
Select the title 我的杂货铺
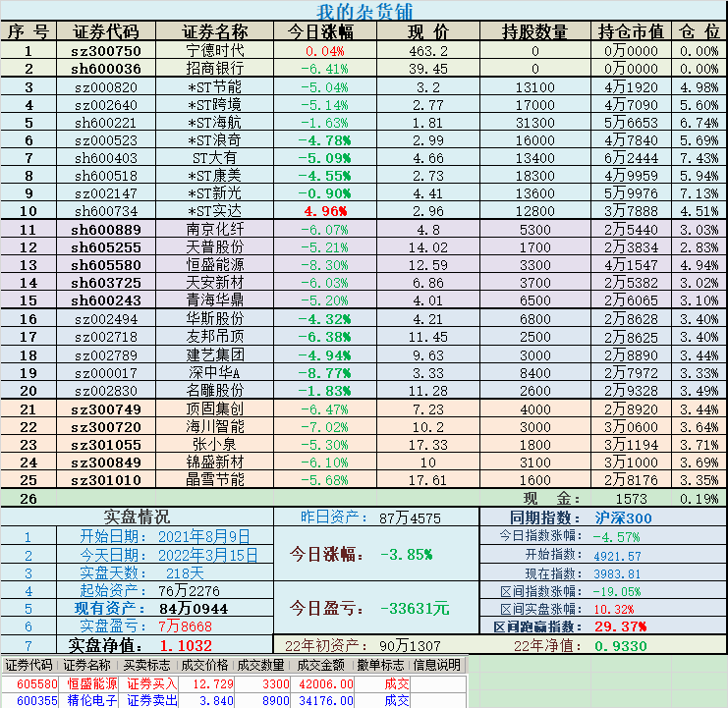point(364,11)
